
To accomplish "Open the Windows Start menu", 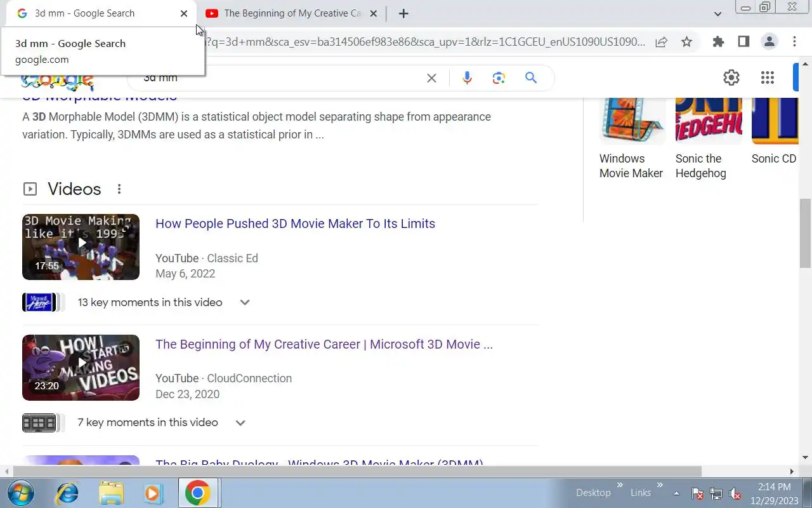I will pyautogui.click(x=21, y=493).
